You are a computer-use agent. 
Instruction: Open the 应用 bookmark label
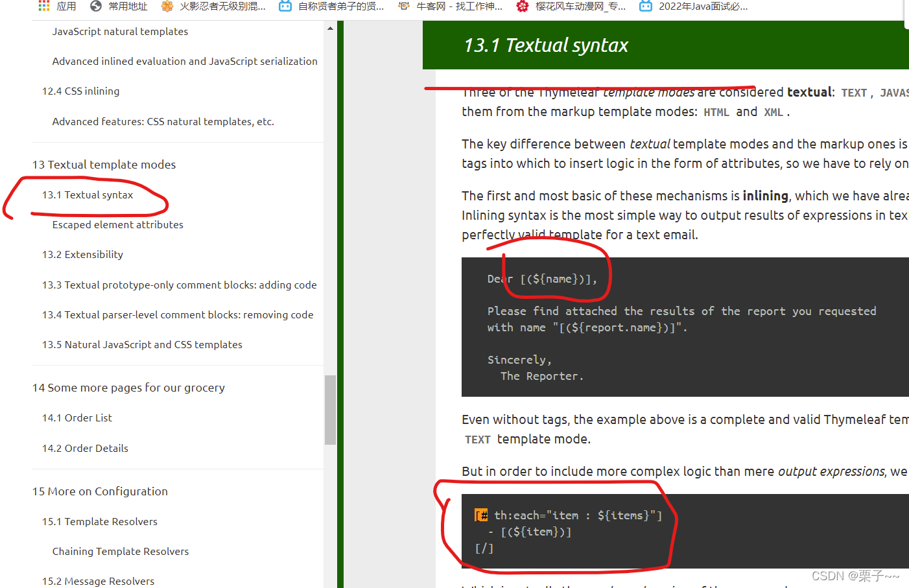[66, 6]
